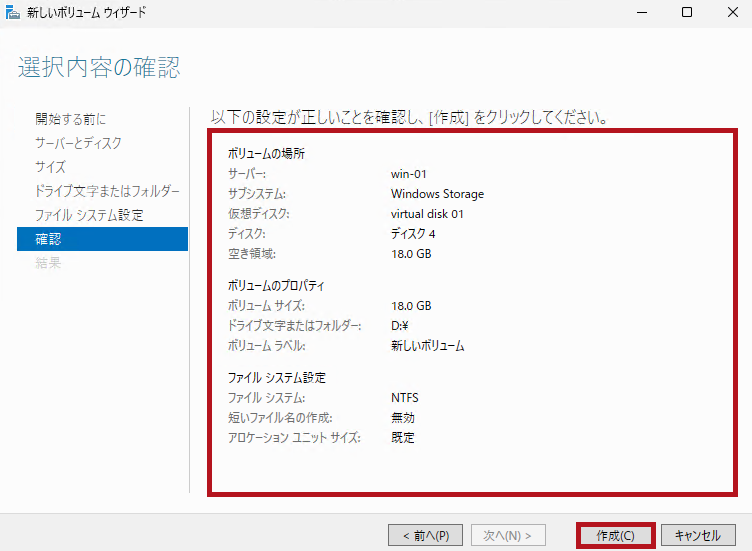Click the D:¥ drive letter value
This screenshot has height=551, width=752.
coord(401,326)
